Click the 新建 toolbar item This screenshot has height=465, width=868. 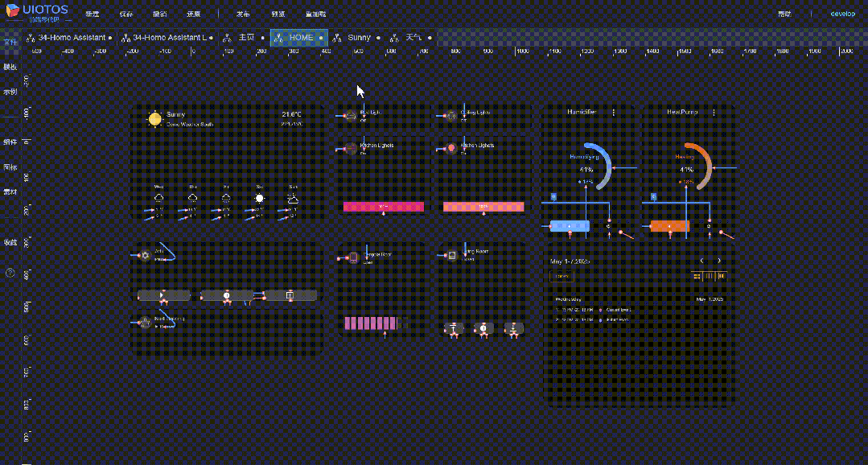click(92, 14)
